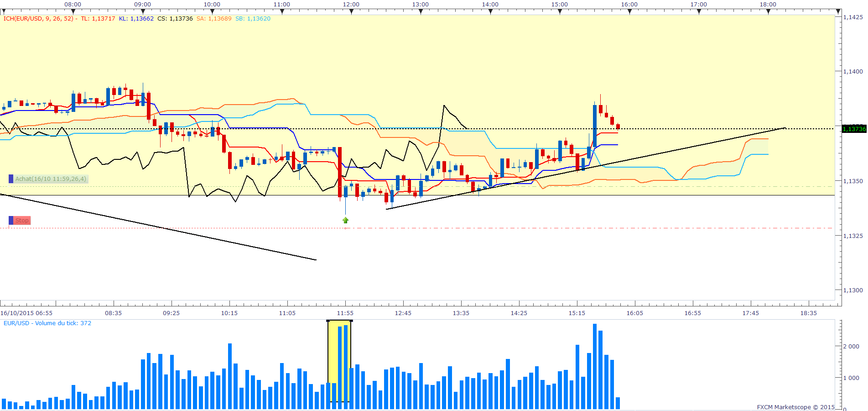868x411 pixels.
Task: Click the 1 000 volume axis label
Action: [851, 378]
